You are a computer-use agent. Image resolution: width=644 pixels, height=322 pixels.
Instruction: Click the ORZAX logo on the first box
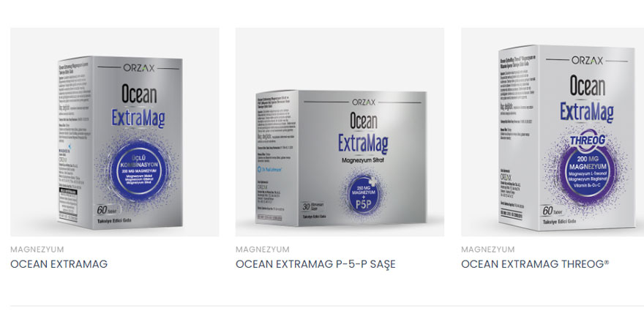pos(139,68)
